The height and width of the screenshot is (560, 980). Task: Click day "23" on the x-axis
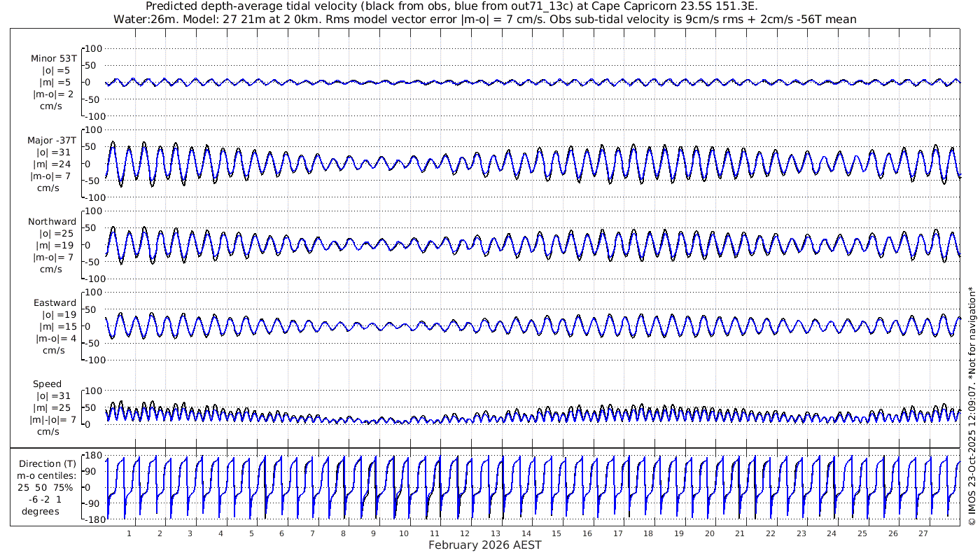(x=801, y=533)
